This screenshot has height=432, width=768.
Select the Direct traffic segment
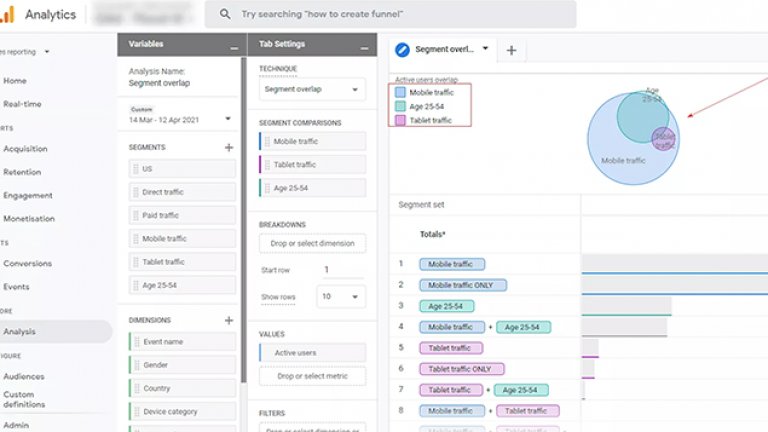(x=182, y=192)
